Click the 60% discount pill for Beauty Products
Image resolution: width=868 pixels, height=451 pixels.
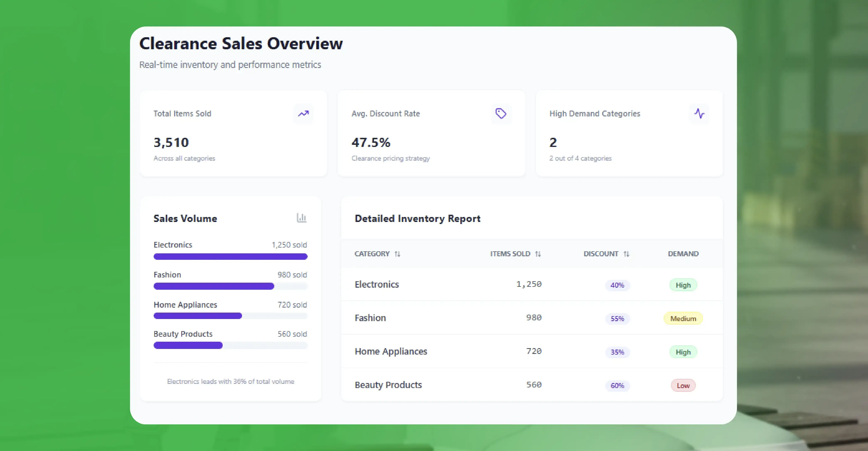point(617,386)
